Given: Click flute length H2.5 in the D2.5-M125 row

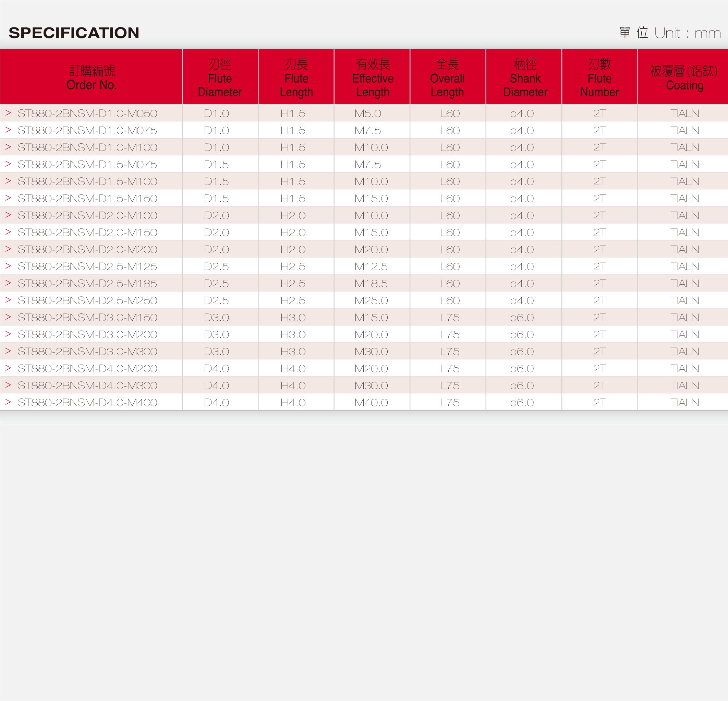Looking at the screenshot, I should tap(293, 266).
